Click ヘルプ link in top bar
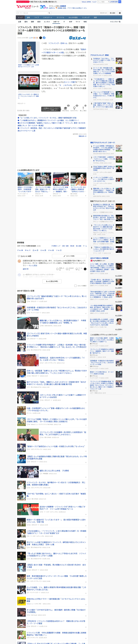138x644 pixels. (94, 2)
